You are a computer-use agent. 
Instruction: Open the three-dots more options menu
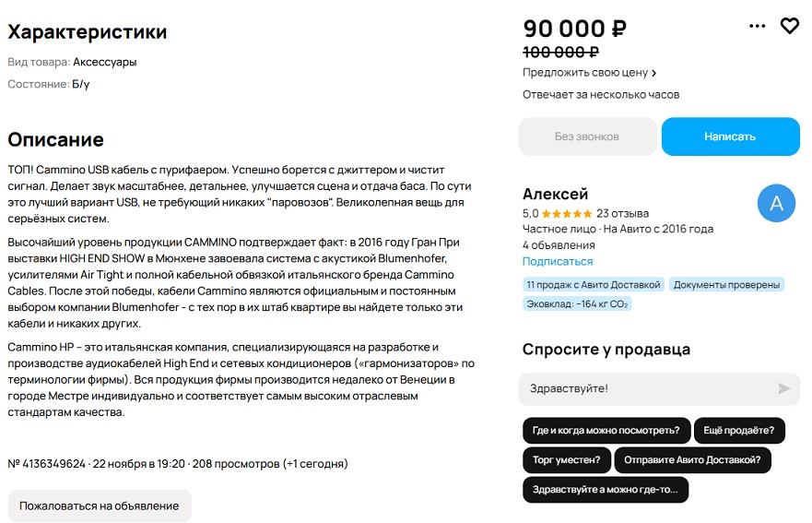758,27
